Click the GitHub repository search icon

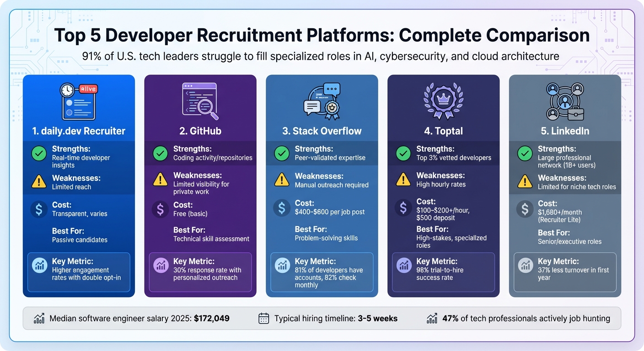(200, 100)
